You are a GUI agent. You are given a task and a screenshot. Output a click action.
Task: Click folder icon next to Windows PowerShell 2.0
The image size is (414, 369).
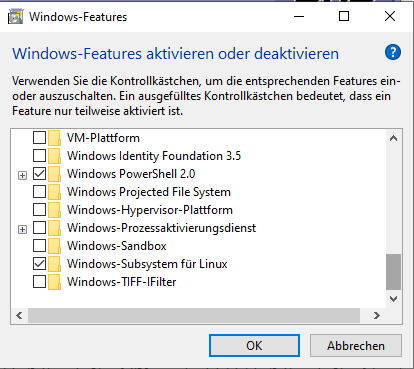(54, 174)
